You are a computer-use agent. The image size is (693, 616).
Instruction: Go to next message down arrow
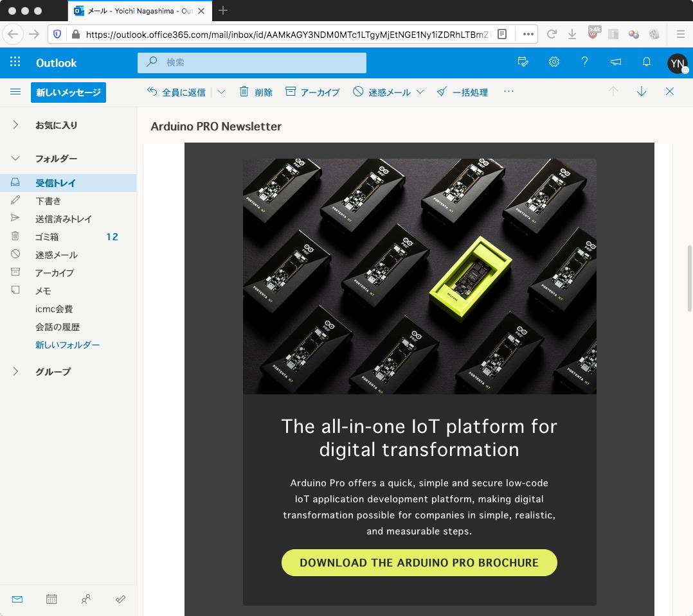pyautogui.click(x=642, y=91)
